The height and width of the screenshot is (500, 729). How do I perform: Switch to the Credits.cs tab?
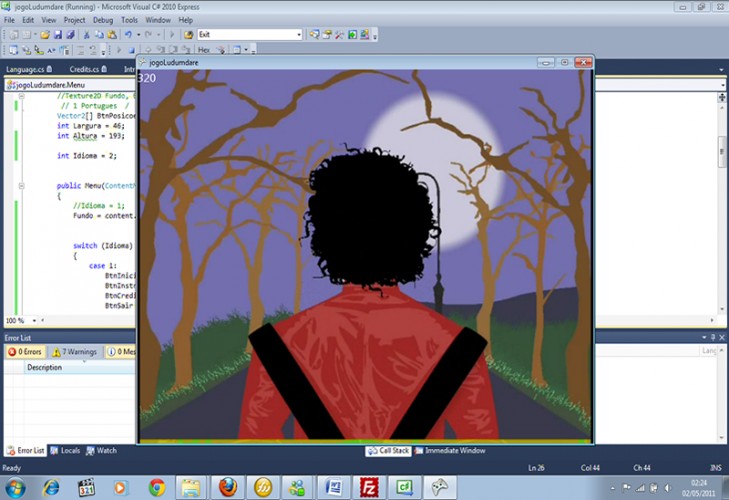coord(88,69)
